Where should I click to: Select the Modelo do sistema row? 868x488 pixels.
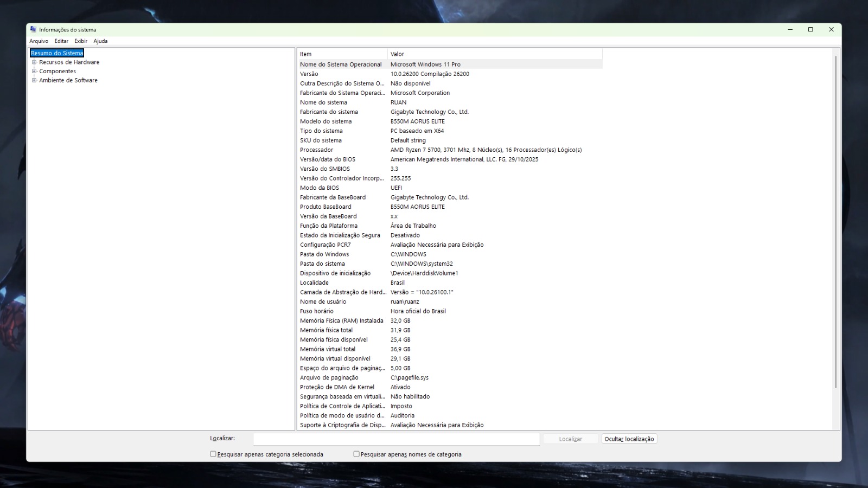(x=450, y=121)
